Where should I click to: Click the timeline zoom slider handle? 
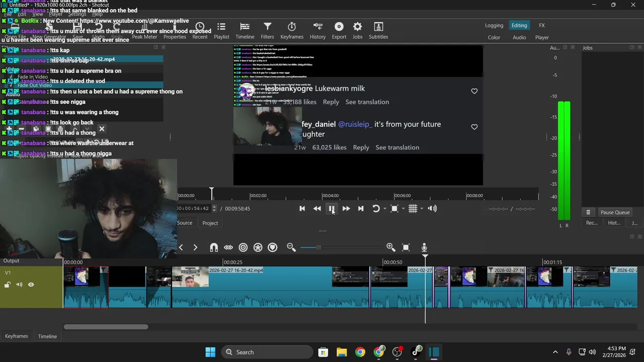coord(318,247)
